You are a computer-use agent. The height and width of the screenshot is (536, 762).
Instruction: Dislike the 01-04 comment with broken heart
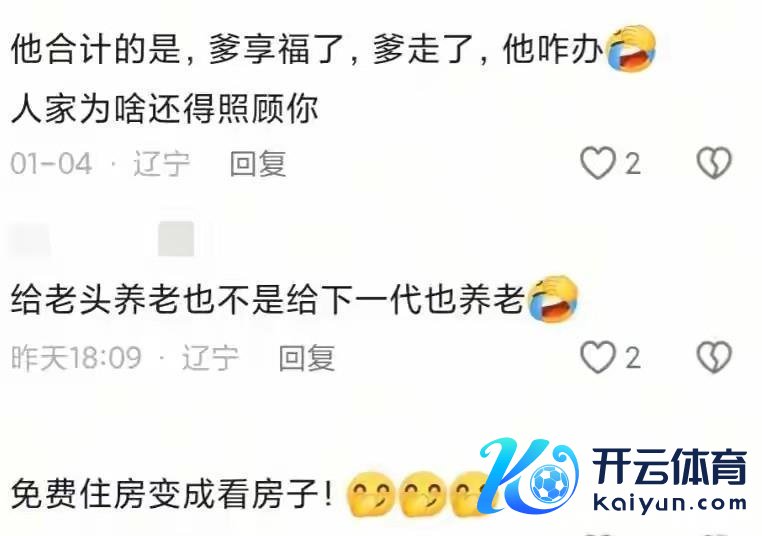coord(714,163)
